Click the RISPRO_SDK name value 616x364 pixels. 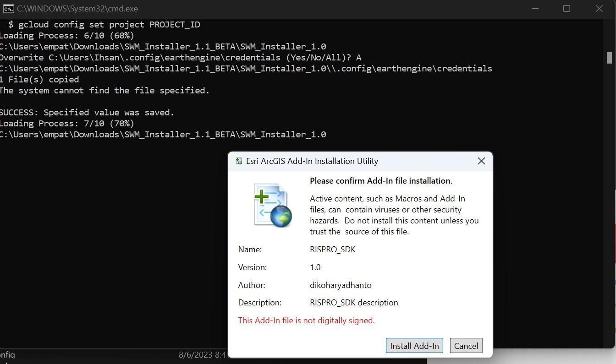pyautogui.click(x=333, y=250)
